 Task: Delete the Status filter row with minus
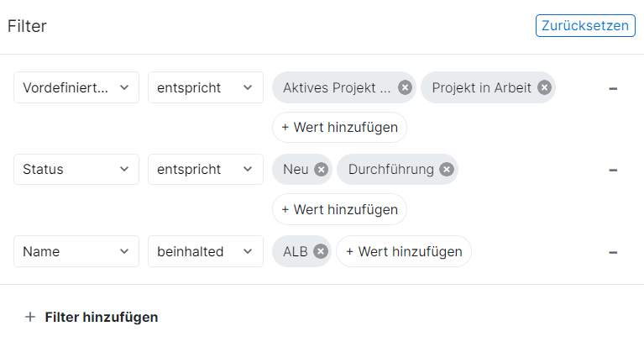point(613,170)
